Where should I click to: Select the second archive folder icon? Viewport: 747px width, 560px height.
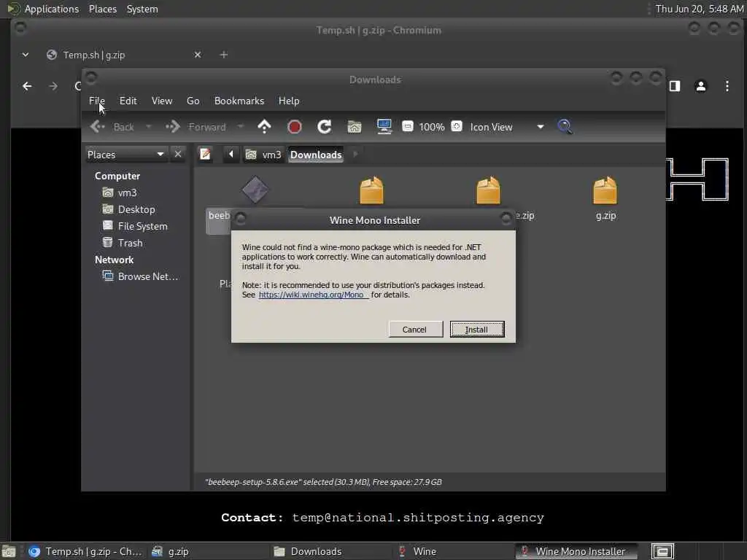click(x=371, y=190)
